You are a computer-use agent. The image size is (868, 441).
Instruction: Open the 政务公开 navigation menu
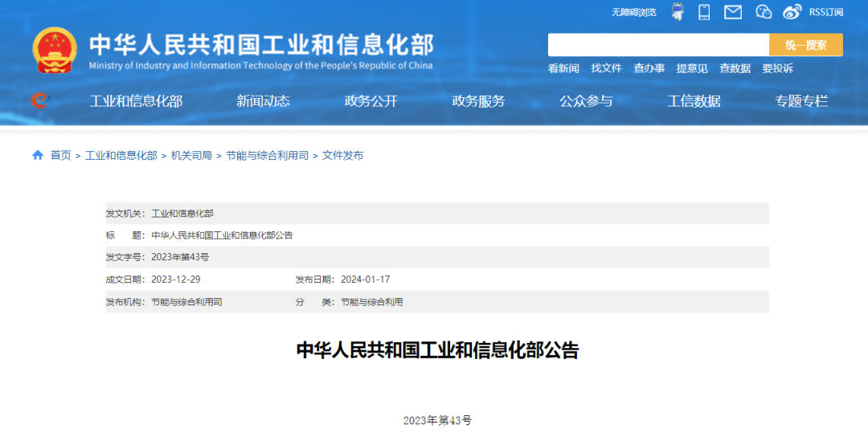coord(371,100)
